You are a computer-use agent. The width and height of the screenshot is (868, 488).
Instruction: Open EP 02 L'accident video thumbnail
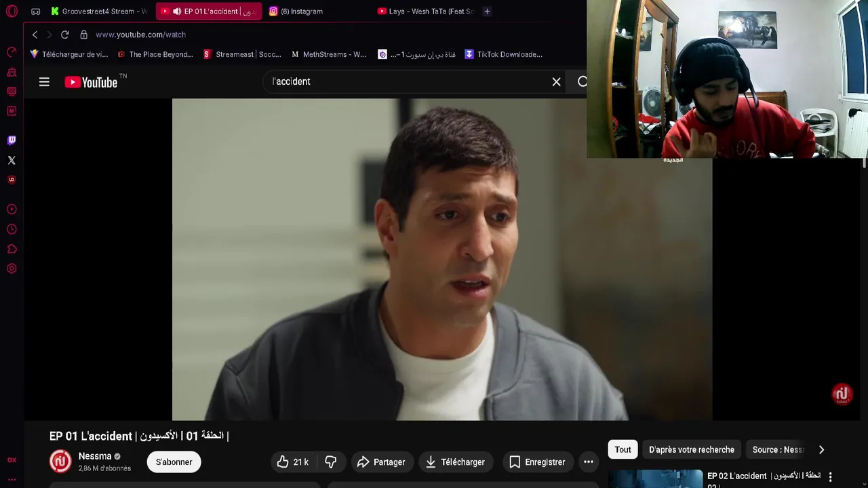coord(655,479)
